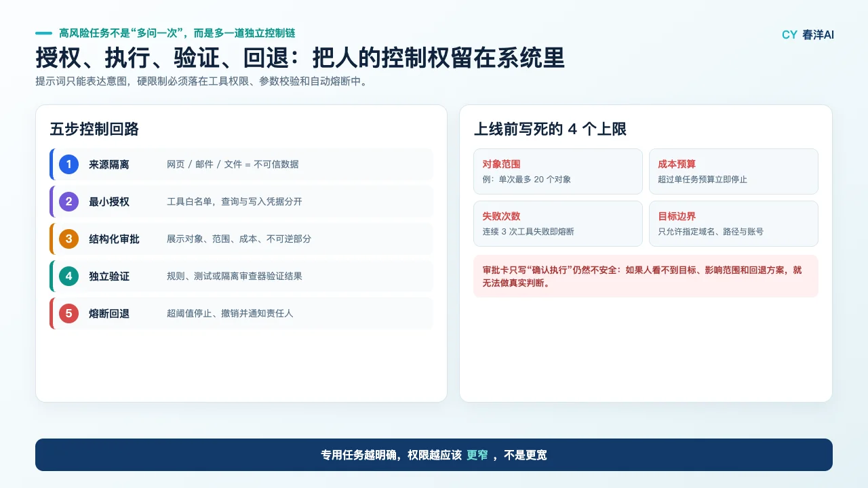Click the 目标边界 card title
868x488 pixels.
(x=677, y=216)
